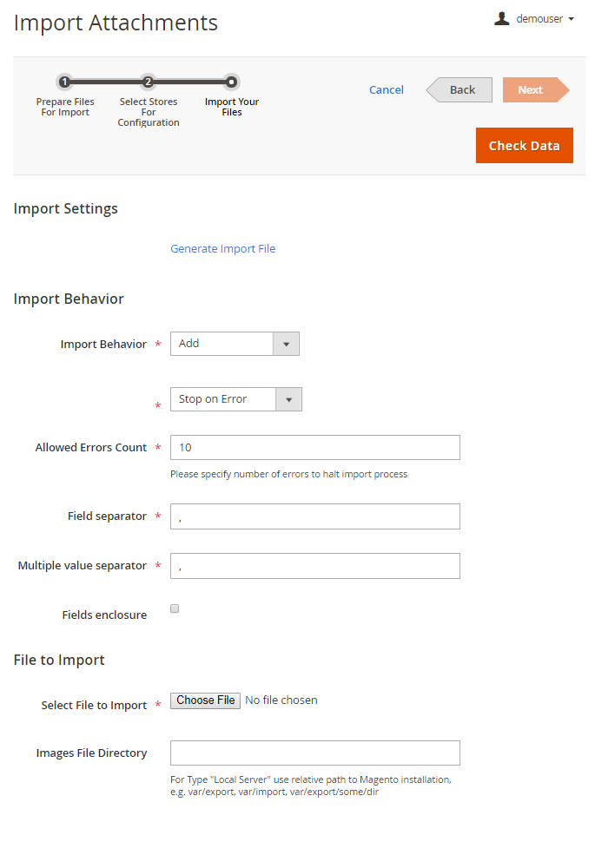Click the Cancel link
Screen dimensions: 595x868
tap(386, 89)
